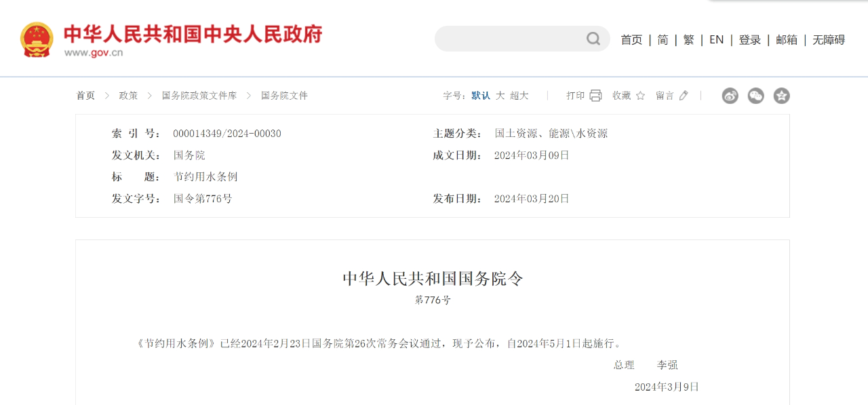Image resolution: width=868 pixels, height=405 pixels.
Task: Click the favorite star outline icon
Action: point(640,96)
